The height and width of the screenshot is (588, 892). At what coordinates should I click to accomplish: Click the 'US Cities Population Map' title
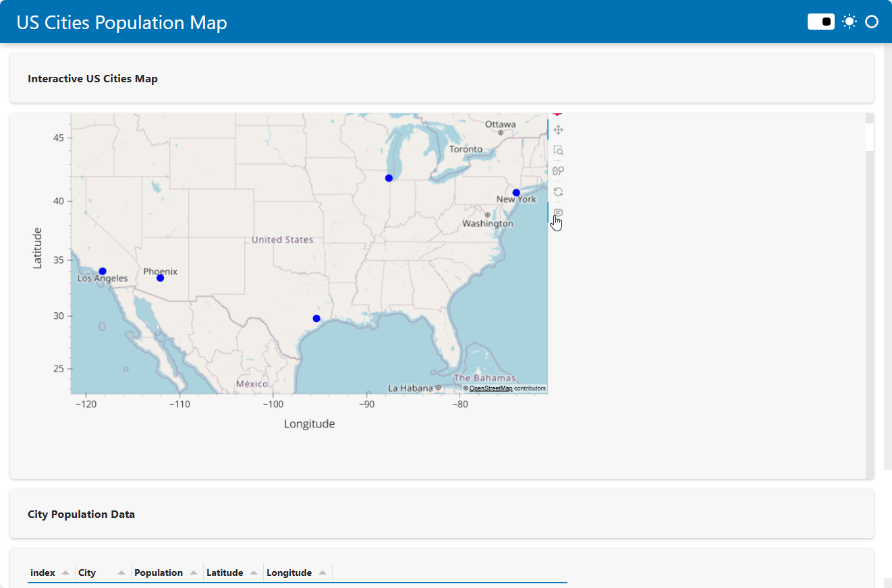coord(121,22)
